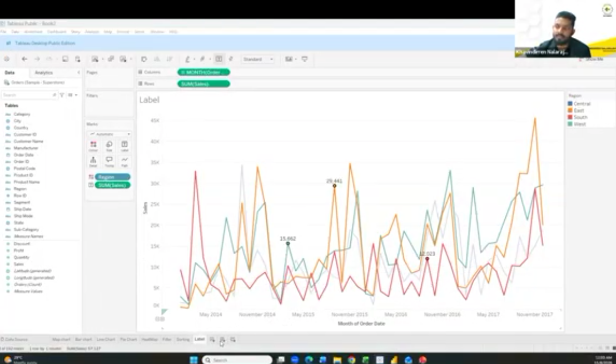Click the Fix Axes pin icon
616x364 pixels.
pyautogui.click(x=231, y=59)
